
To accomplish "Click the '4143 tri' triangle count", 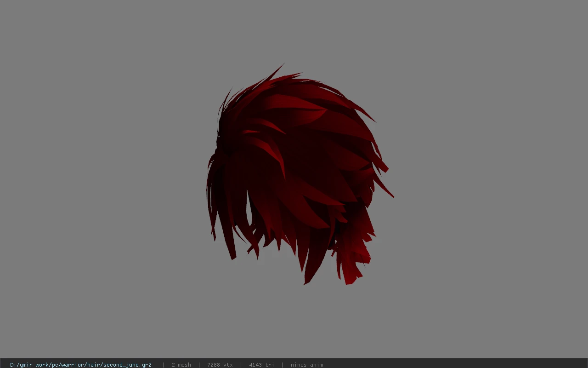I will click(x=261, y=365).
